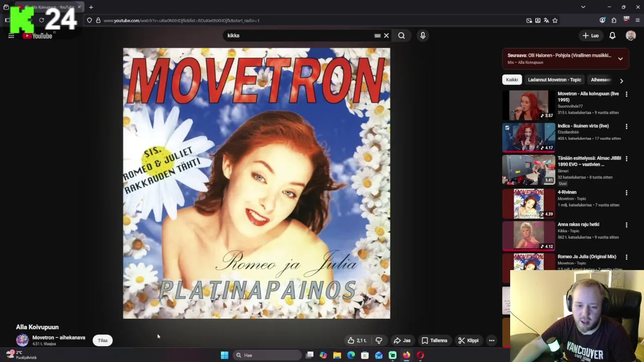Clear the search text with the X icon
This screenshot has height=362, width=644.
[x=386, y=36]
